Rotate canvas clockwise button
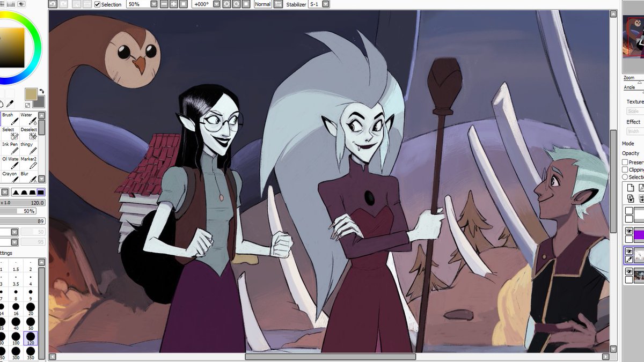 point(236,4)
